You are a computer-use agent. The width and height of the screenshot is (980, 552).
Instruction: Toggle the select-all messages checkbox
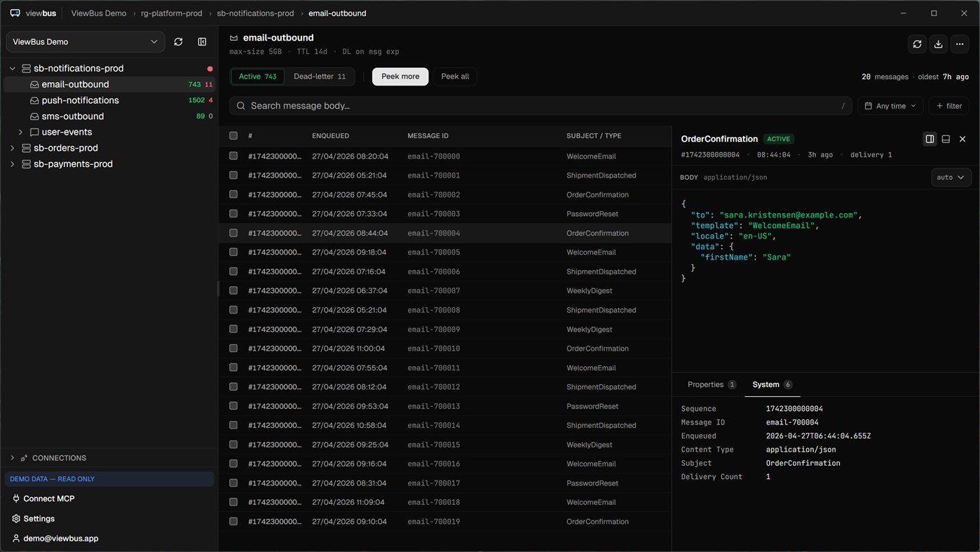pos(233,136)
